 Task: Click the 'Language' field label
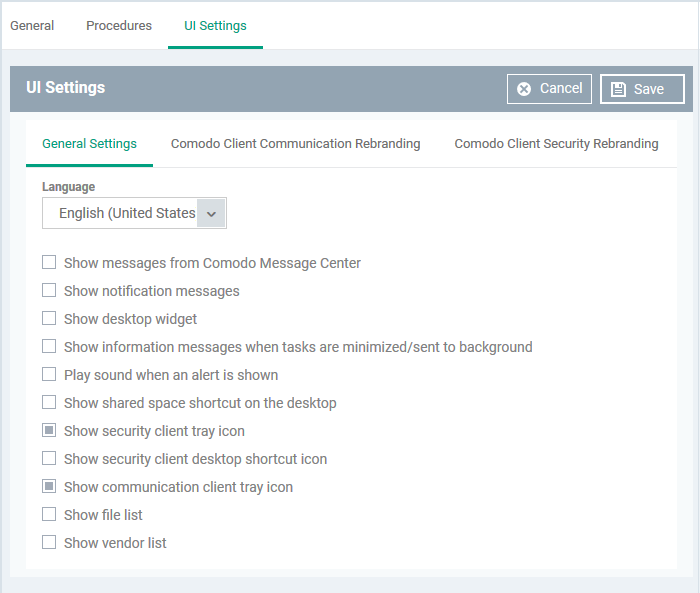tap(68, 187)
